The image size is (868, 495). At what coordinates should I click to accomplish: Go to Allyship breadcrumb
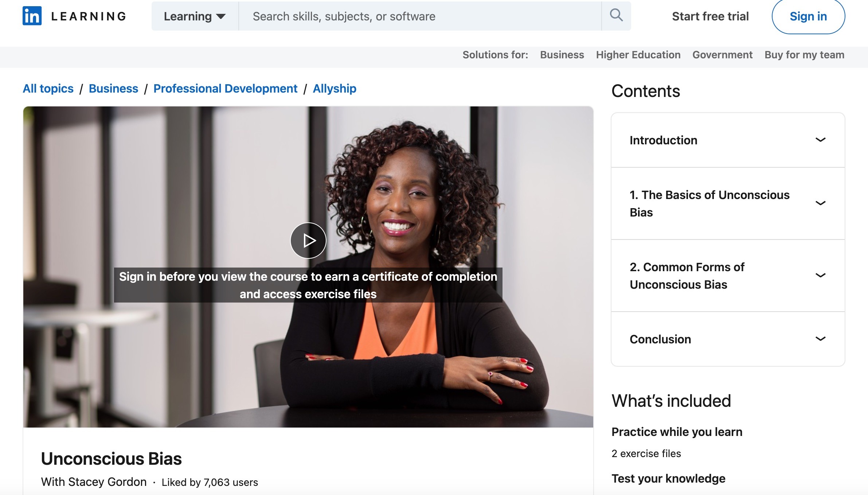[335, 89]
